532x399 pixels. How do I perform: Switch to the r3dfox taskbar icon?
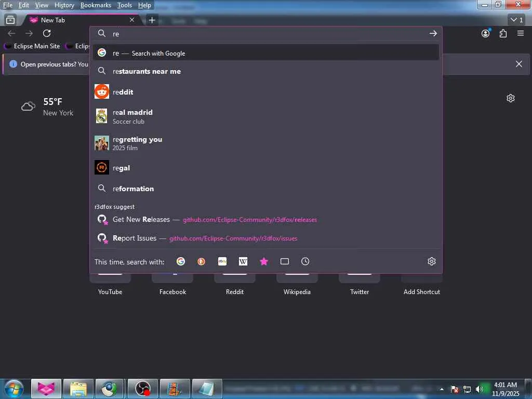coord(46,389)
